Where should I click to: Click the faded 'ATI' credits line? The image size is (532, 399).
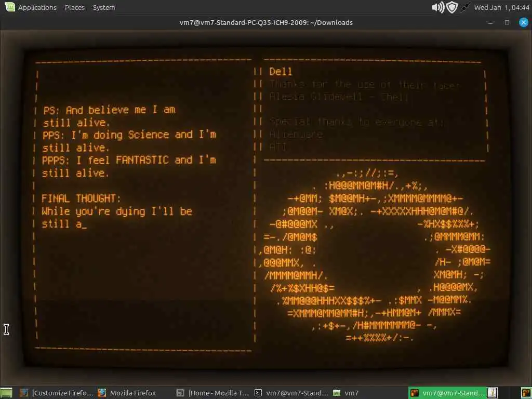277,147
